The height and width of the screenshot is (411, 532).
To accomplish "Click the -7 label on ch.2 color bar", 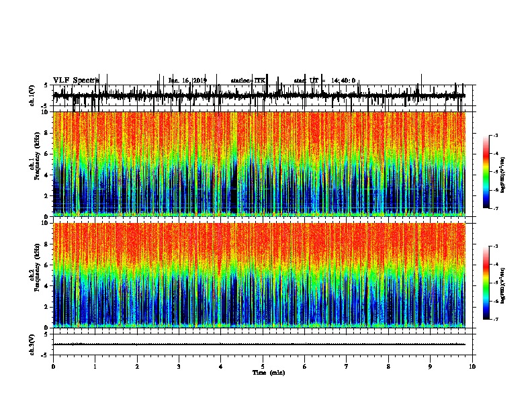I will click(496, 319).
